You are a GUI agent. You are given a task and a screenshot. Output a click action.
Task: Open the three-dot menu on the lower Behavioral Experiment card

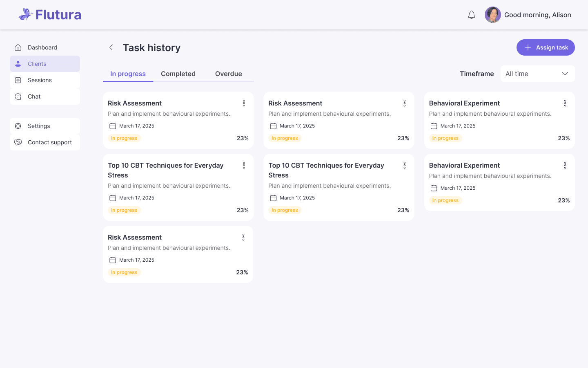tap(565, 165)
